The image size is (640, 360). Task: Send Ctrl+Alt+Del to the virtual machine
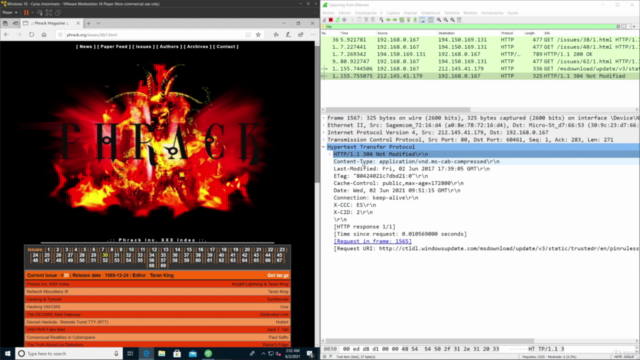pyautogui.click(x=40, y=13)
